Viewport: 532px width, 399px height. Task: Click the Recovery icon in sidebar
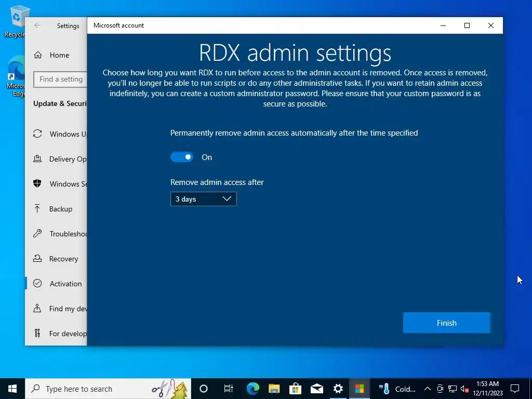(37, 259)
